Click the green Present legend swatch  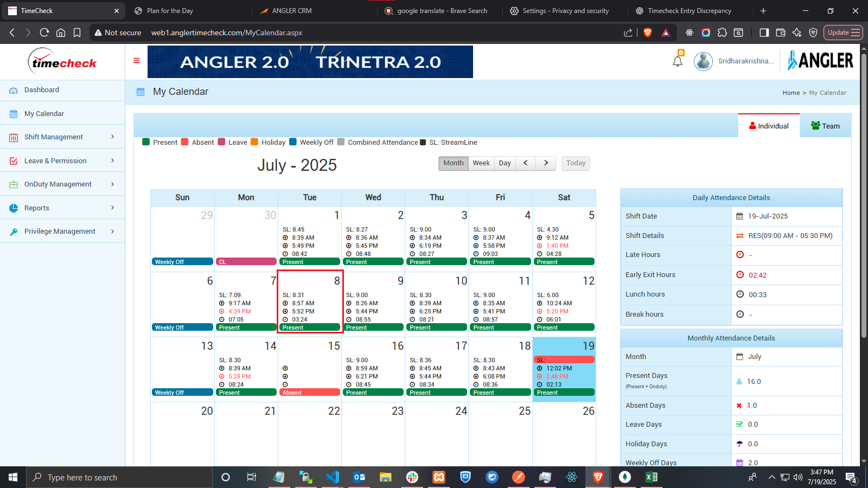pyautogui.click(x=146, y=142)
